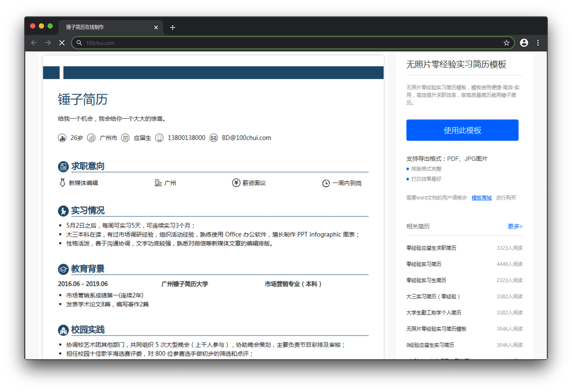Click the city icon next to 广州市

[x=91, y=138]
